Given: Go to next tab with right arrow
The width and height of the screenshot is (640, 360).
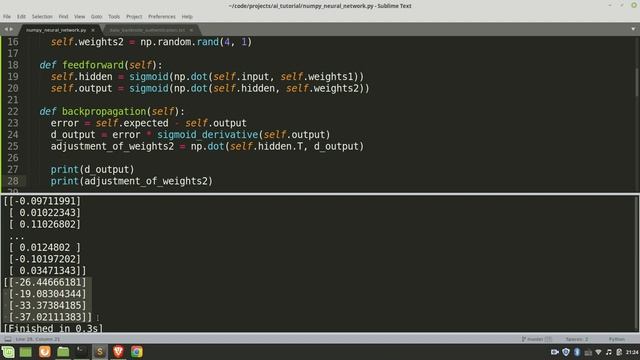Looking at the screenshot, I should tap(11, 29).
